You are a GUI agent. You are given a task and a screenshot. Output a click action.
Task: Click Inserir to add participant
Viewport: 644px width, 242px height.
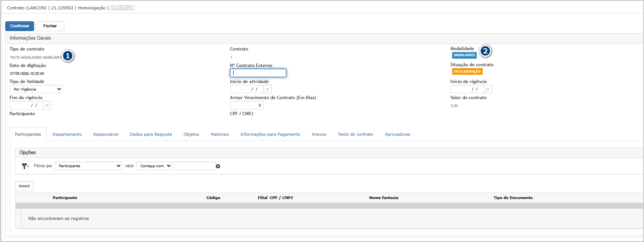(24, 186)
